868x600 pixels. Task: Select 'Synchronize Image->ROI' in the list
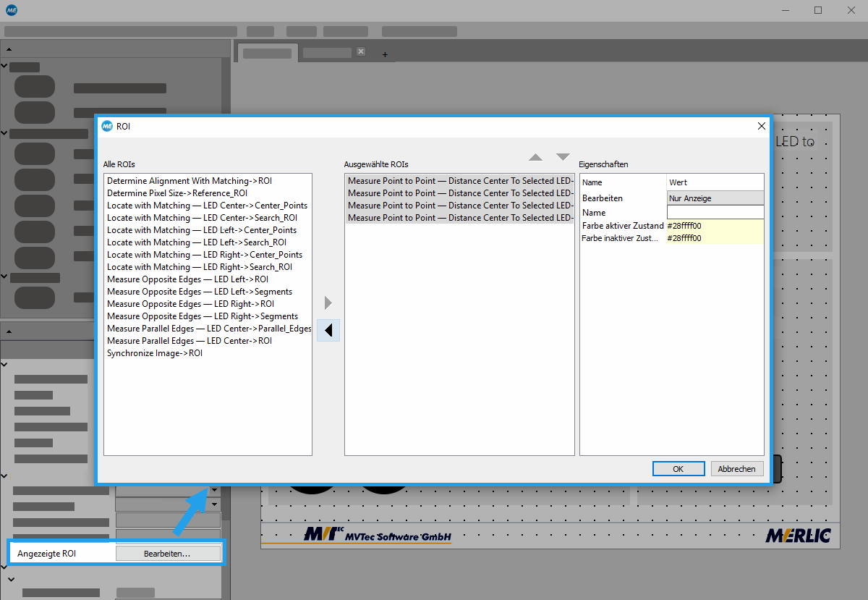155,353
